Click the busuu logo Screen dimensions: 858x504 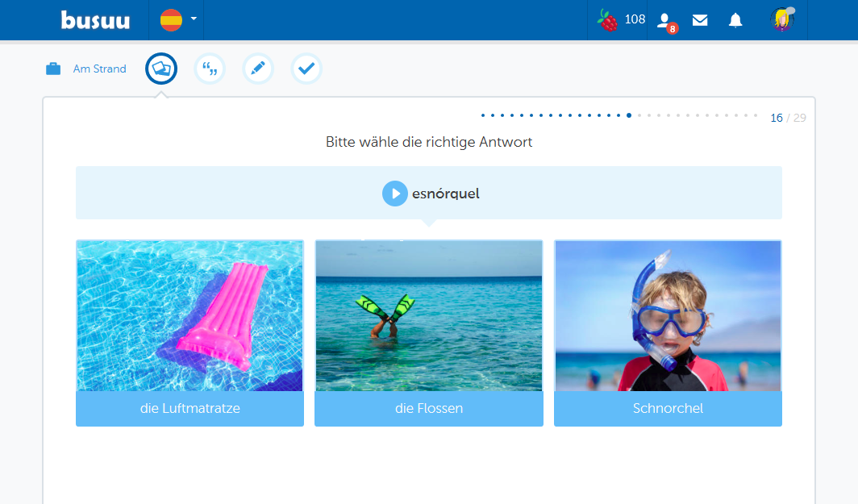coord(95,20)
